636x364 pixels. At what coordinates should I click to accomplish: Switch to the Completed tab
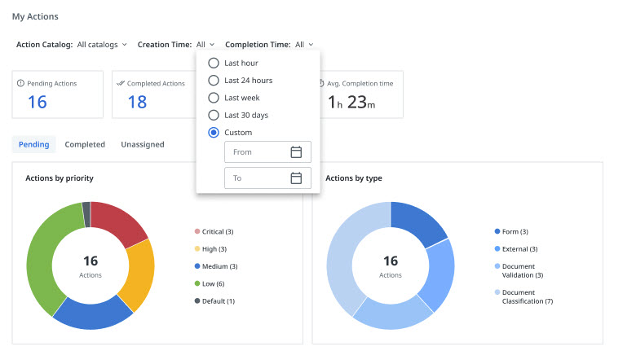pos(85,144)
